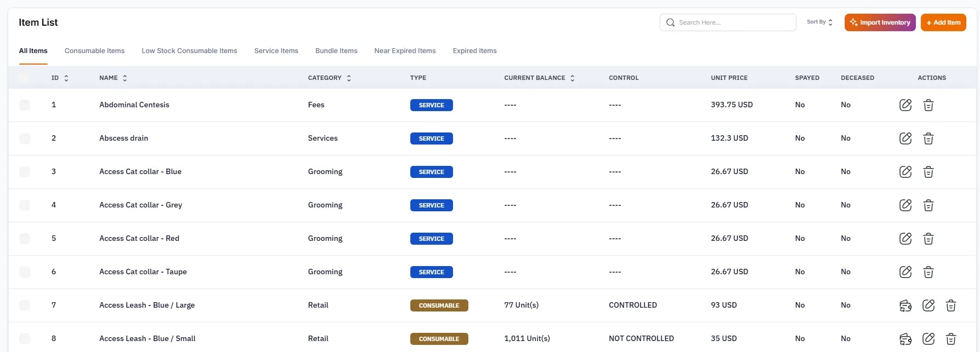Select row Access Cat collar - Taupe checkbox
Screen dimensions: 980x352
(x=25, y=272)
